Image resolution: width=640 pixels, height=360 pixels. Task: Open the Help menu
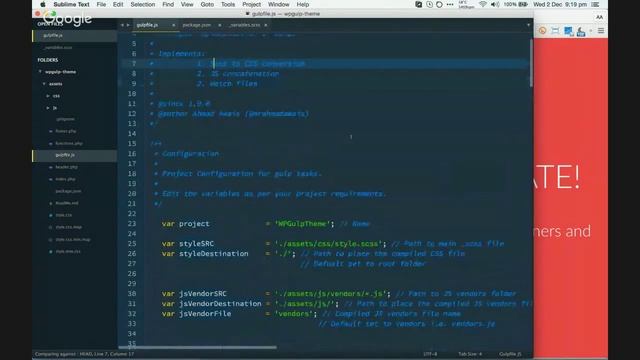(x=302, y=4)
